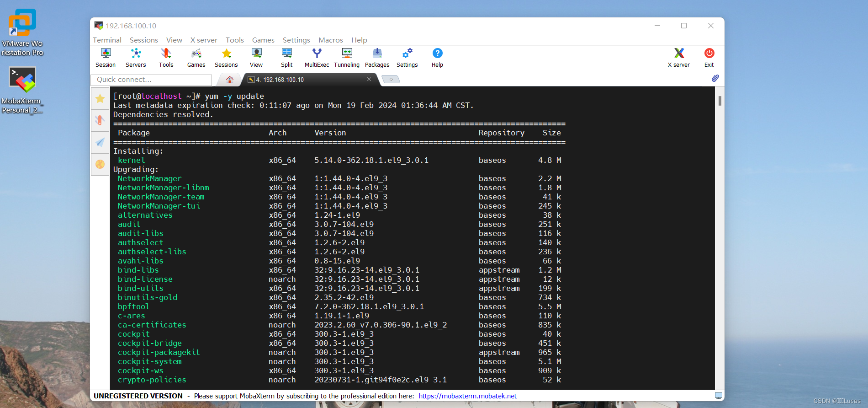Click the crypto-policies package name
This screenshot has height=408, width=868.
(x=152, y=380)
